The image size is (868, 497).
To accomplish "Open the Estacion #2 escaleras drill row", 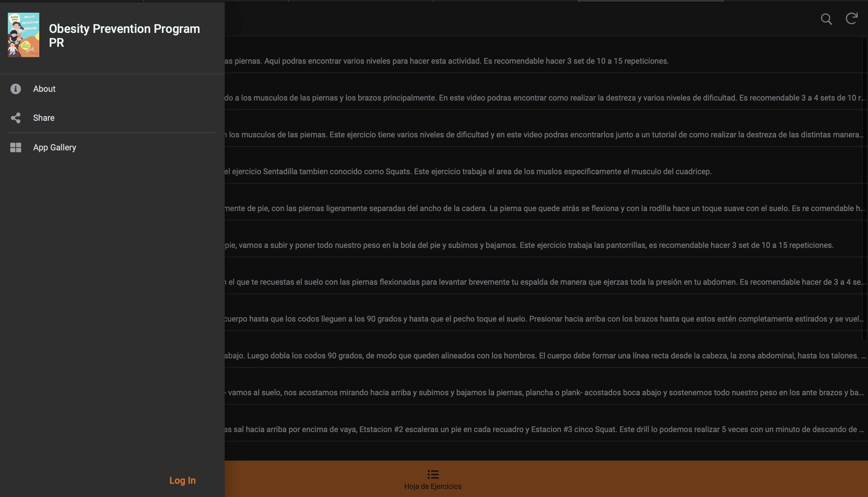I will [x=543, y=429].
